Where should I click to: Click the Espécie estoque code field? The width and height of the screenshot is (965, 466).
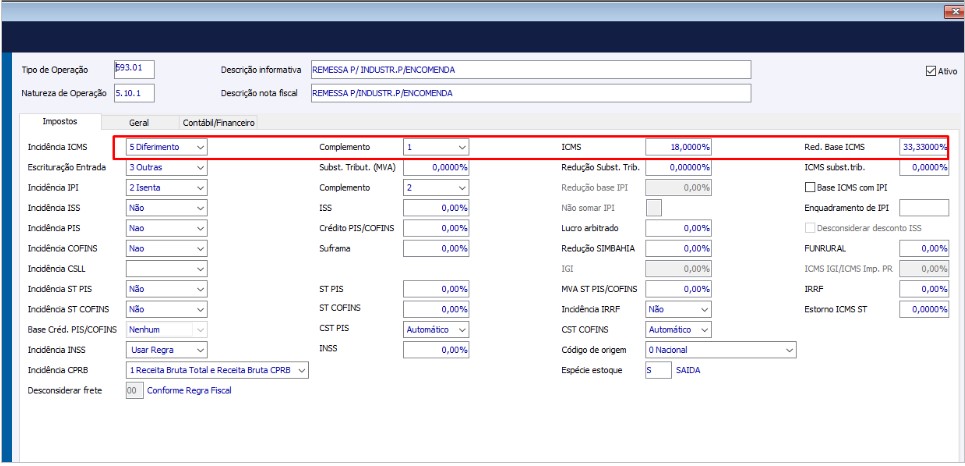pos(658,370)
